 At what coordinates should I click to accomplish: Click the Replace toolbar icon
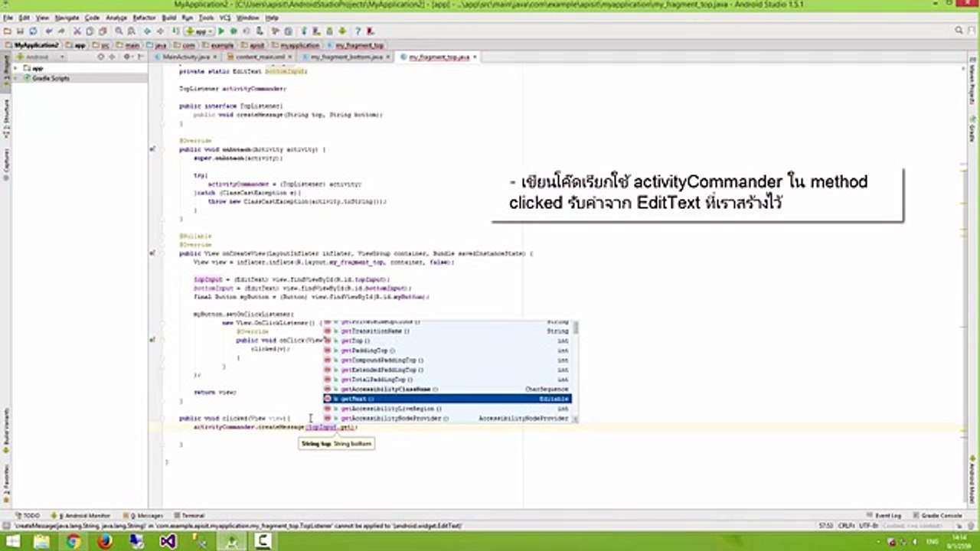pyautogui.click(x=132, y=31)
